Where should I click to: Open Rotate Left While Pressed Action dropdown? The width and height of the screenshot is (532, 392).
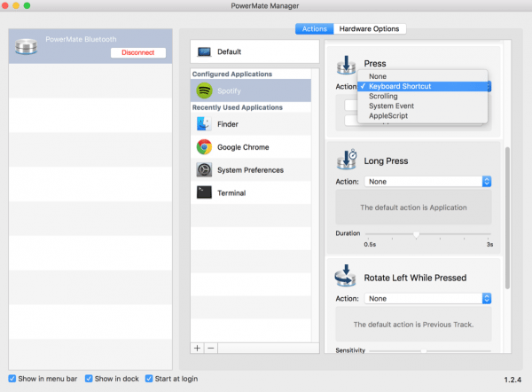[x=428, y=299]
